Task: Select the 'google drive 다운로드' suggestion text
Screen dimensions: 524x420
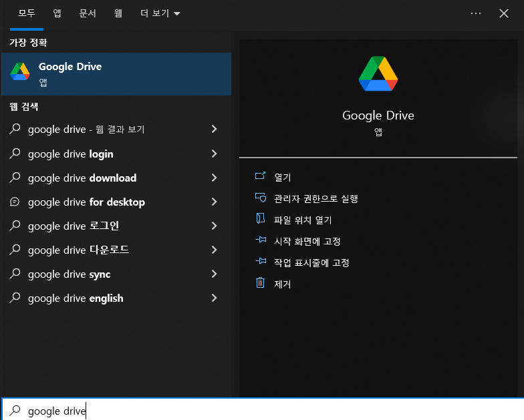Action: [x=79, y=250]
